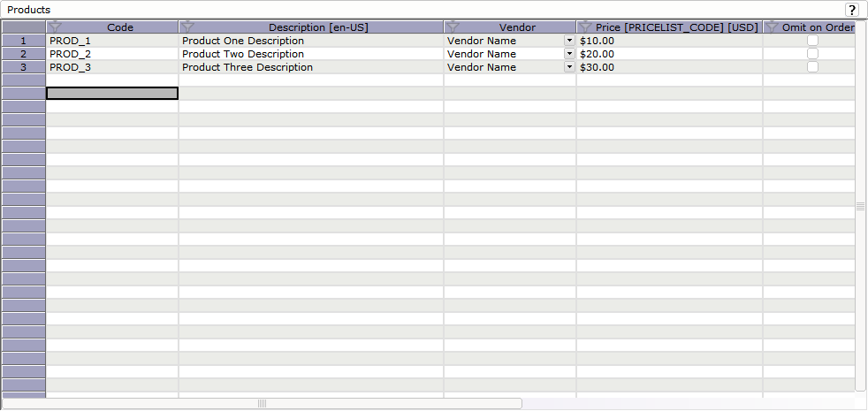
Task: Select row header number 3
Action: (x=23, y=67)
